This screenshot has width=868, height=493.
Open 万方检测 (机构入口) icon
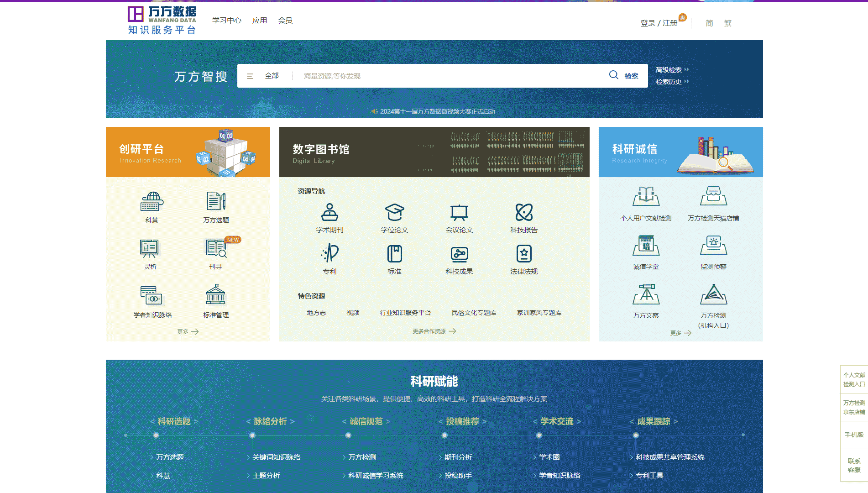click(x=713, y=294)
